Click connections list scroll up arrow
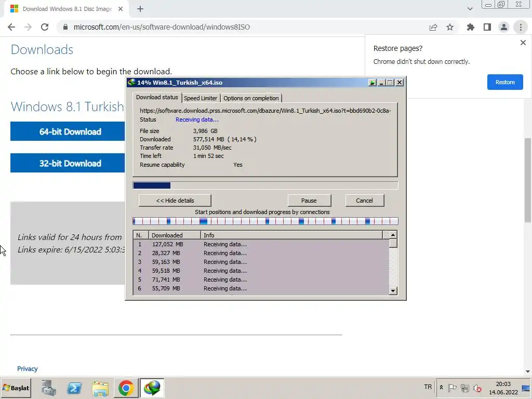Image resolution: width=532 pixels, height=399 pixels. click(393, 235)
